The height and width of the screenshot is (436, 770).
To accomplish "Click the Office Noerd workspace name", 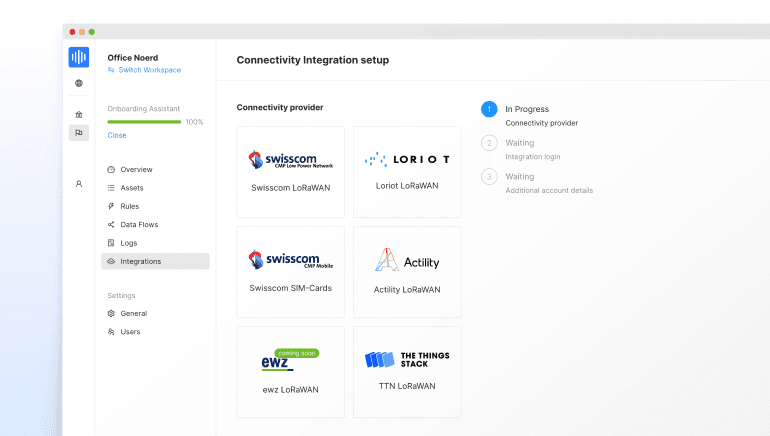I will (x=133, y=57).
